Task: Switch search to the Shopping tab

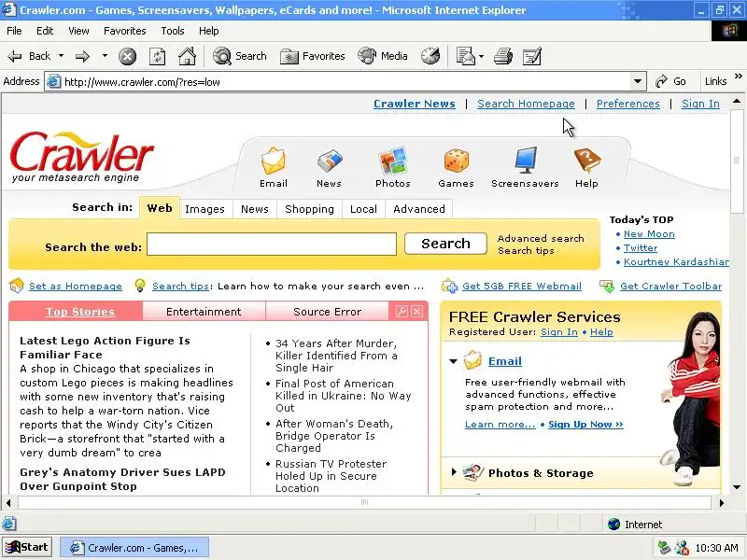Action: click(309, 209)
